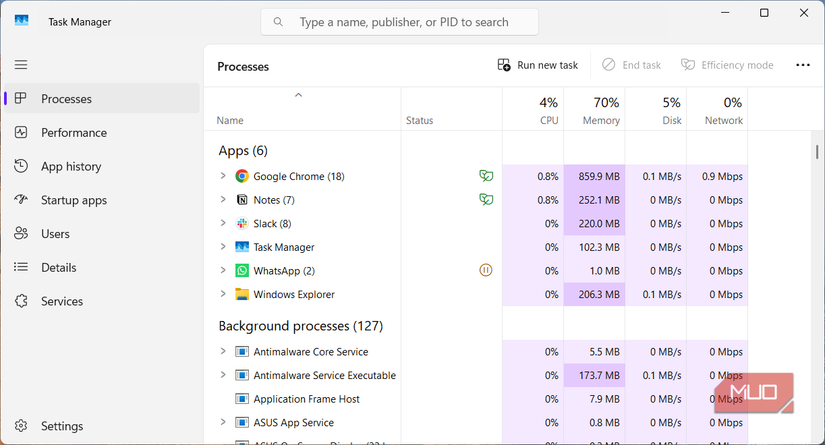Click the 206.3 MB memory cell
The width and height of the screenshot is (825, 445).
[595, 294]
